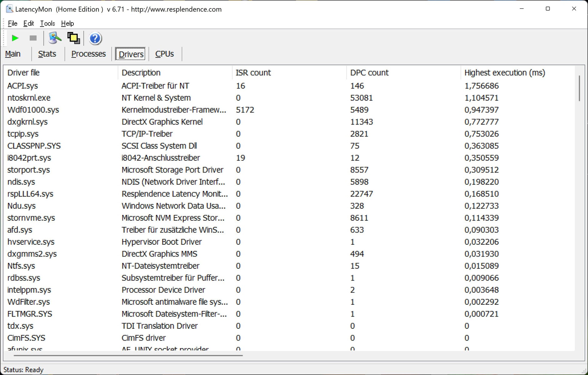Click the horizontal scrollbar thumb below the list
Viewport: 588px width, 375px height.
click(x=128, y=355)
